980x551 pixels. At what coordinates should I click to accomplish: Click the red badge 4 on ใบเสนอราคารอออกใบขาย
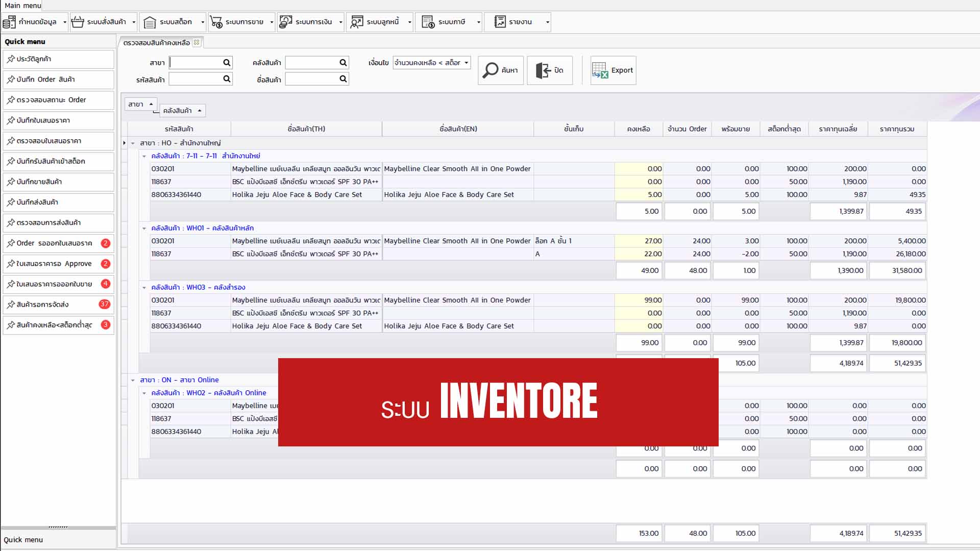pyautogui.click(x=105, y=284)
